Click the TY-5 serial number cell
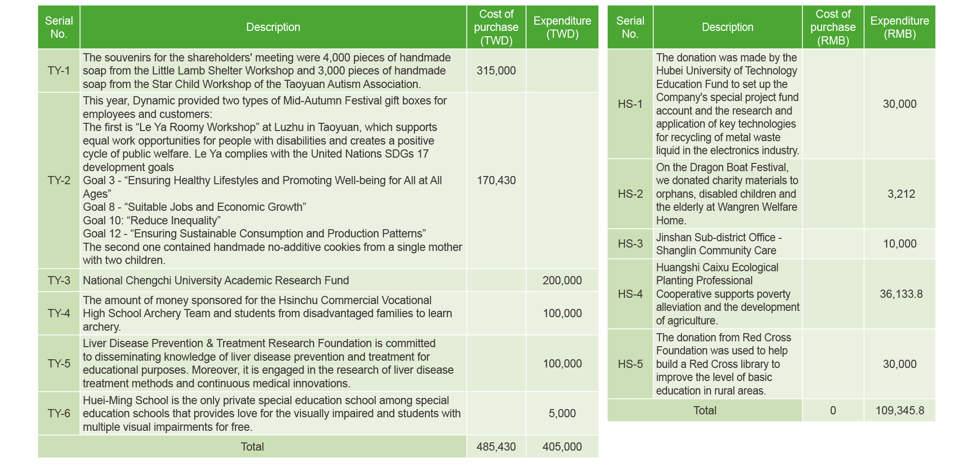 point(59,364)
